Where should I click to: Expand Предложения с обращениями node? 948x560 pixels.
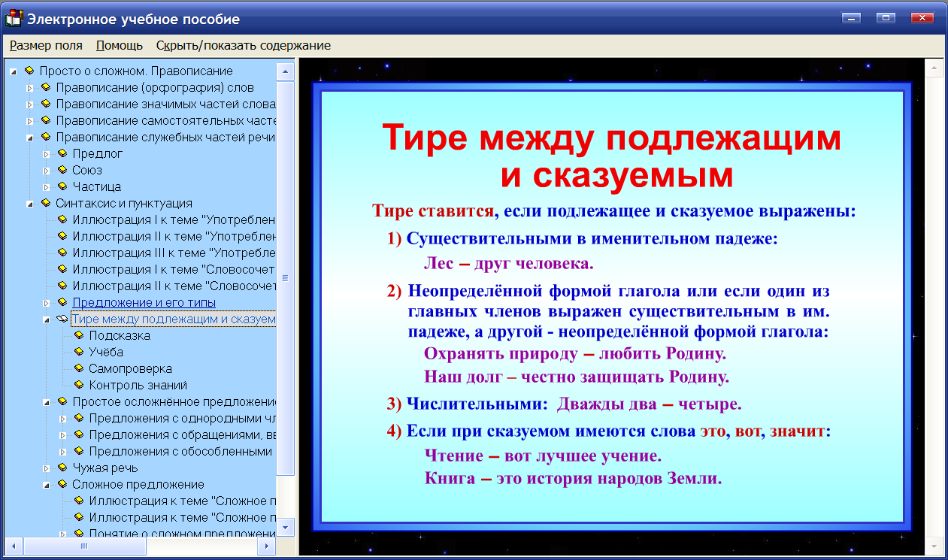(63, 435)
